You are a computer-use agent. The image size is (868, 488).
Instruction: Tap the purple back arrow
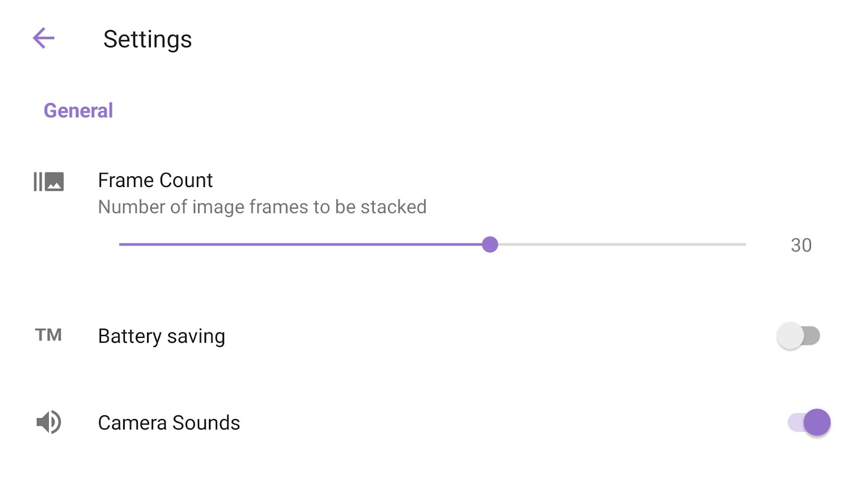tap(43, 38)
